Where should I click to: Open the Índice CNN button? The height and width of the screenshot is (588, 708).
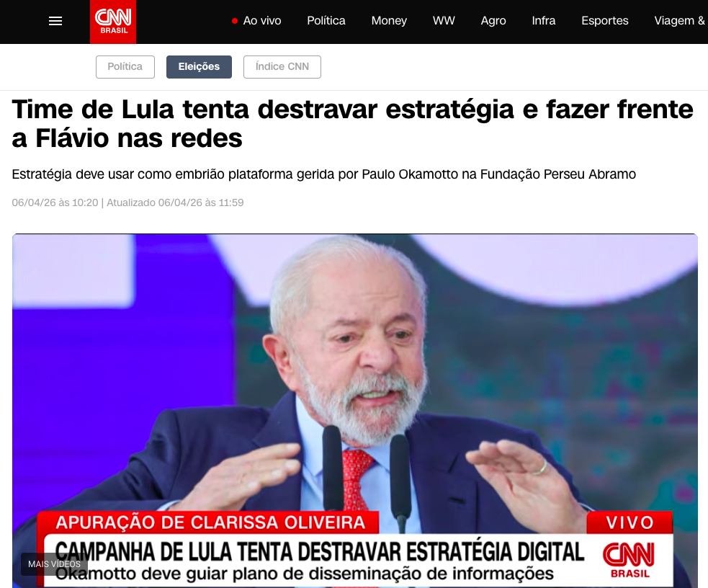[282, 67]
